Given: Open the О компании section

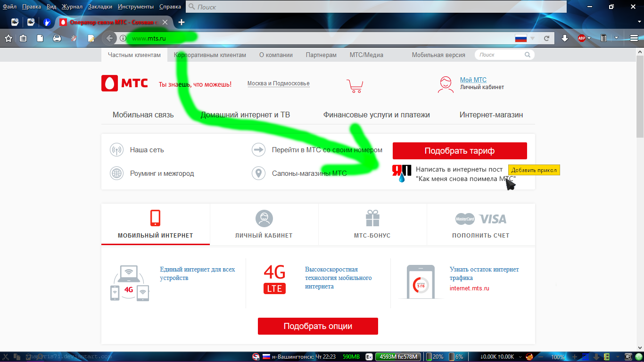Looking at the screenshot, I should coord(276,55).
